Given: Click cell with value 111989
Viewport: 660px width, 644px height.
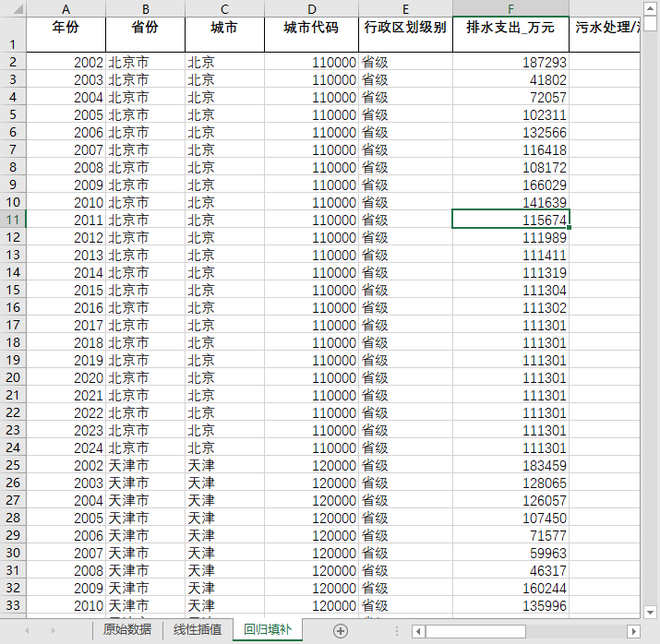Looking at the screenshot, I should [510, 237].
